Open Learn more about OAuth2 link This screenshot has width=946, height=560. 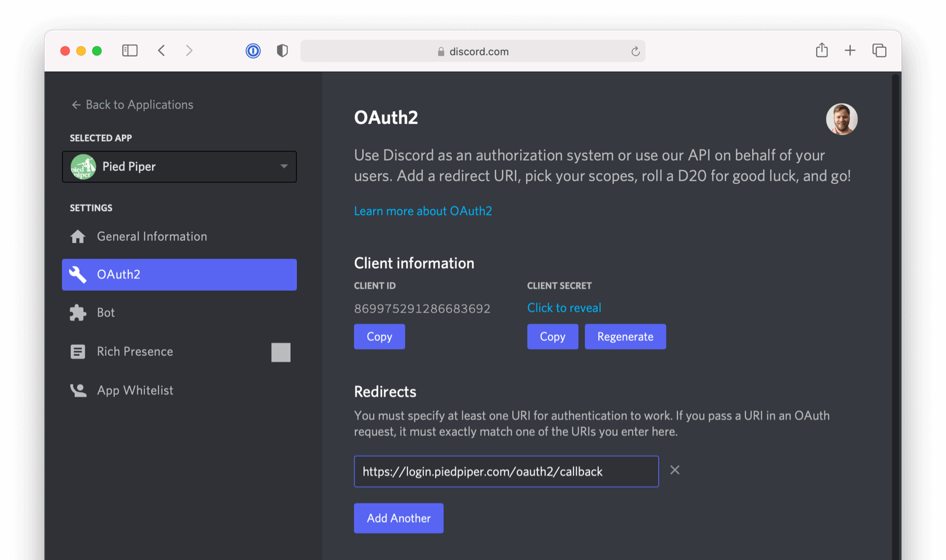coord(423,211)
